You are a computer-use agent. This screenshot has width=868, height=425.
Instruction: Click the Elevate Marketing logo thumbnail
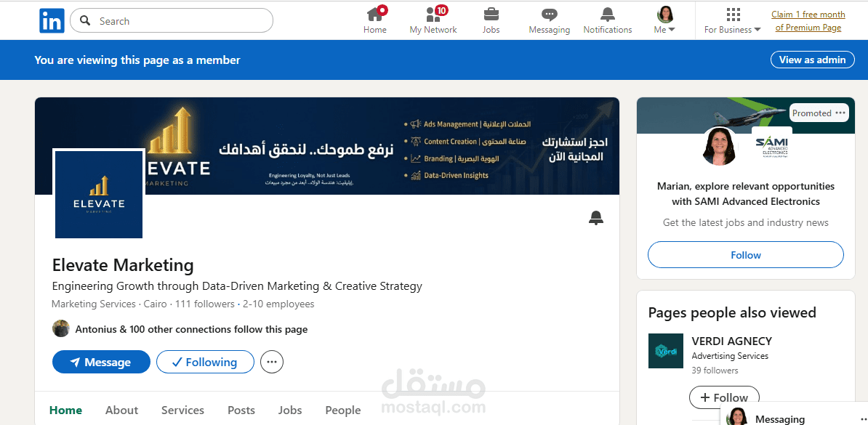click(99, 194)
